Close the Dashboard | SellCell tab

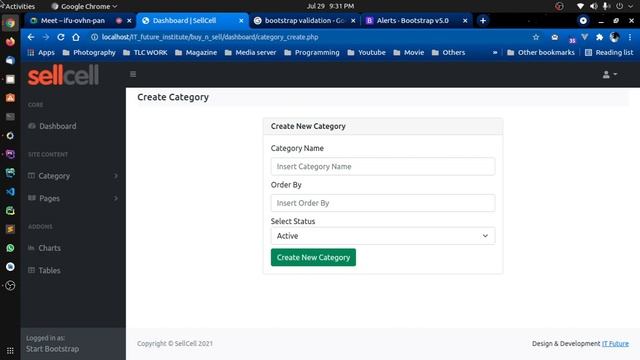[x=241, y=20]
